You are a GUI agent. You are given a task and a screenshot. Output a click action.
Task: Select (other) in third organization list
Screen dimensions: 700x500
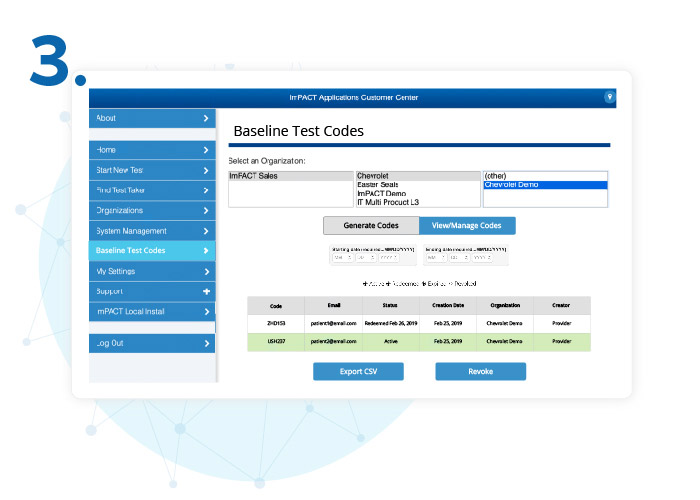[x=545, y=176]
